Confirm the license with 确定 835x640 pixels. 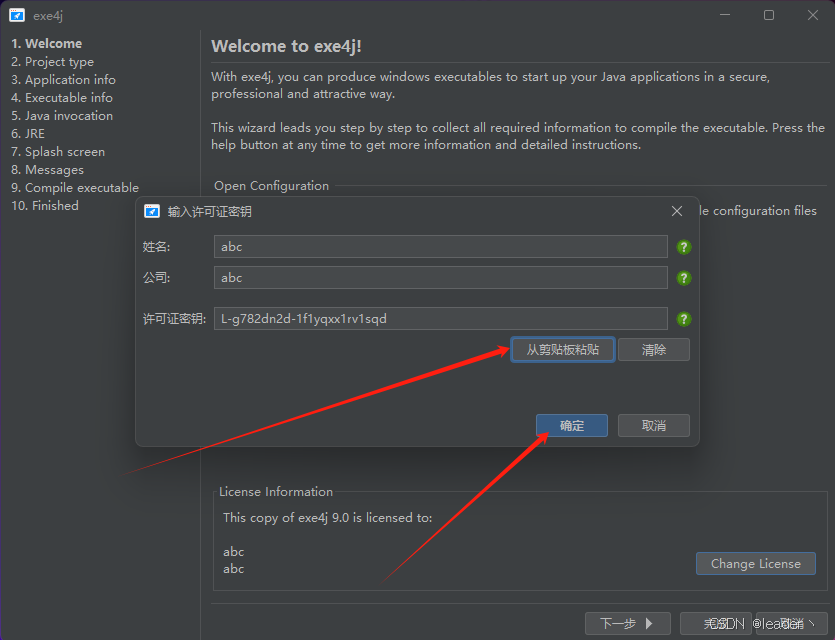[572, 425]
